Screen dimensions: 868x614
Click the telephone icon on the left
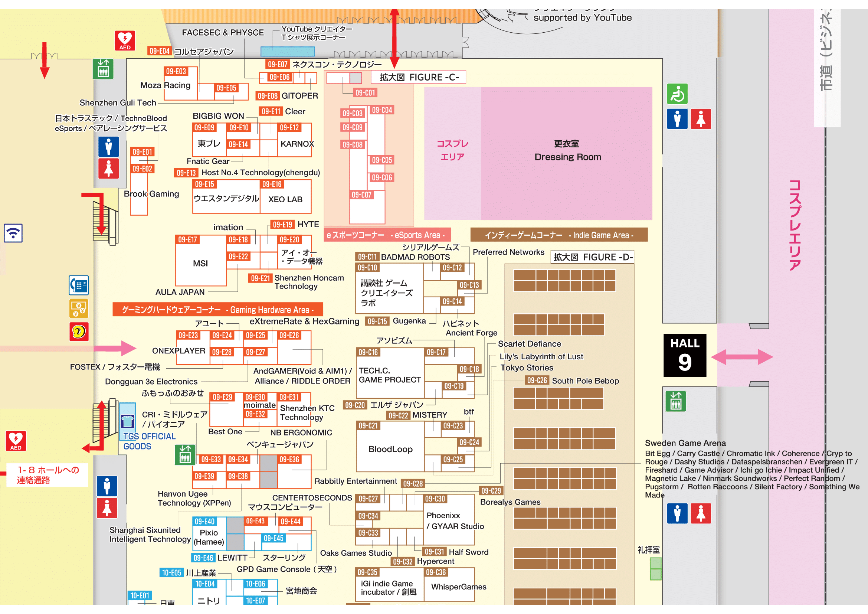point(79,285)
